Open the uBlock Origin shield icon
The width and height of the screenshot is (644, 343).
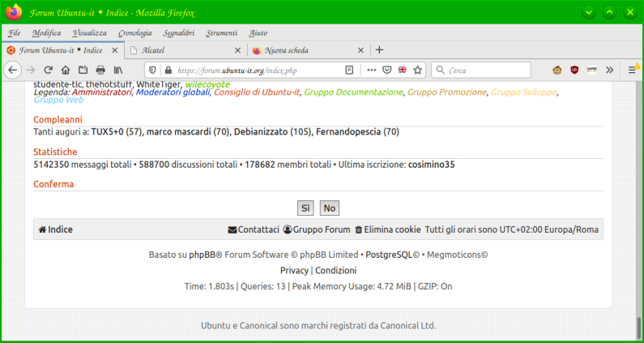(x=574, y=71)
